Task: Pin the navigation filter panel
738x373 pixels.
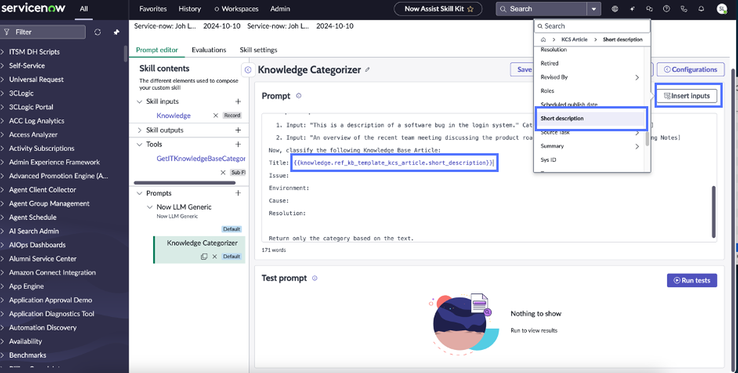Action: click(x=116, y=32)
